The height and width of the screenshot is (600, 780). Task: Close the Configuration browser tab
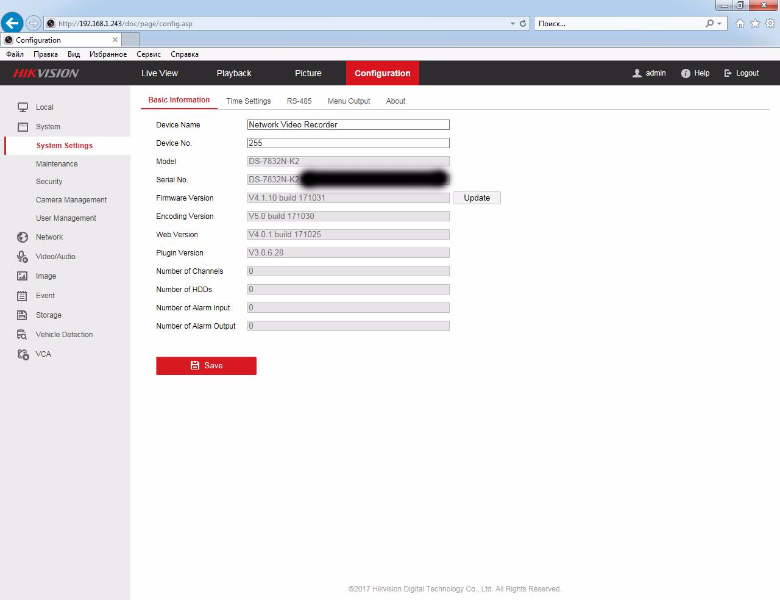coord(115,40)
